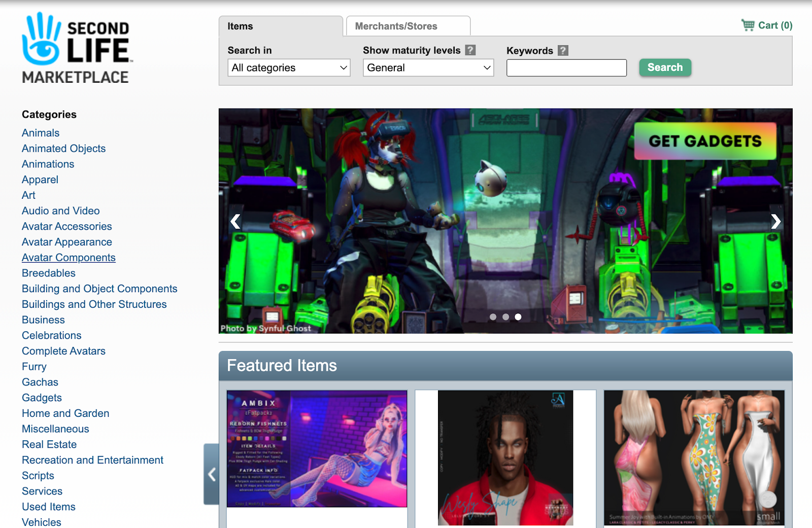
Task: Advance to next banner slide arrow
Action: click(x=775, y=221)
